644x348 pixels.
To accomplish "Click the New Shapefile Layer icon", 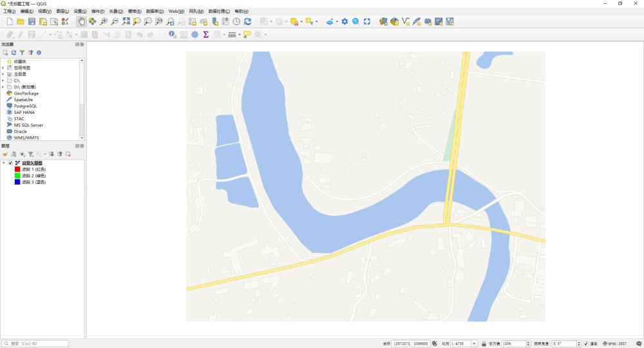I will 405,22.
